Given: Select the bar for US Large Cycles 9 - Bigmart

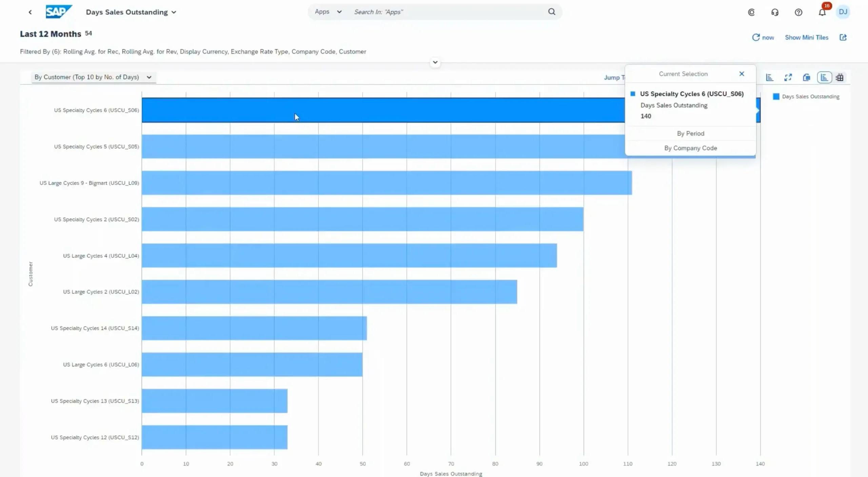Looking at the screenshot, I should click(387, 183).
